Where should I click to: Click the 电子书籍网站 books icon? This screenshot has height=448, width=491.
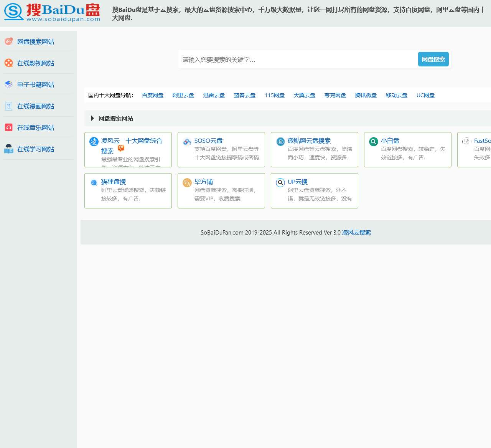pos(8,84)
